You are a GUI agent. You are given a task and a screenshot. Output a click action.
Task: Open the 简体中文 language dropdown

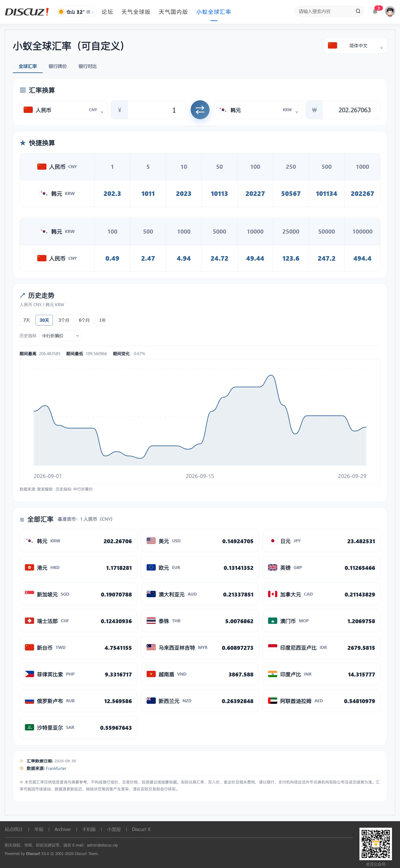pos(356,46)
